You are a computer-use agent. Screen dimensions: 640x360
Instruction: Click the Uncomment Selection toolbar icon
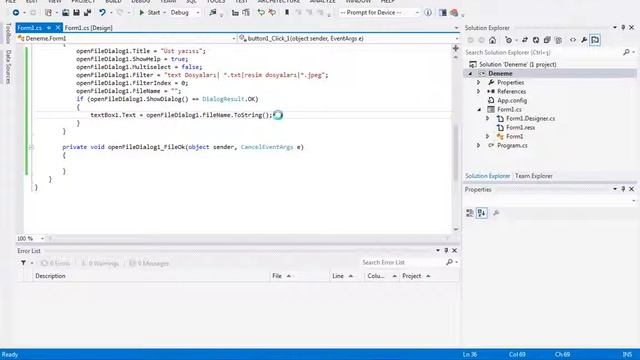(x=272, y=13)
